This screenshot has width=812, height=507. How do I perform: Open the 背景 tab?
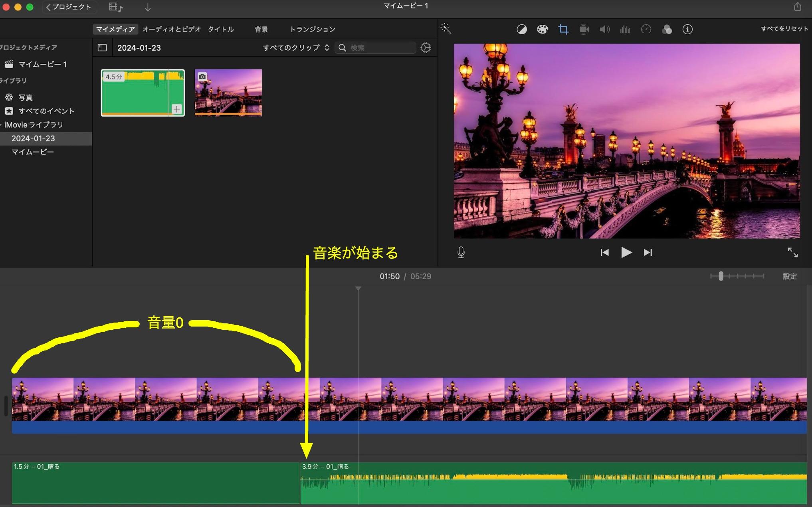(261, 29)
